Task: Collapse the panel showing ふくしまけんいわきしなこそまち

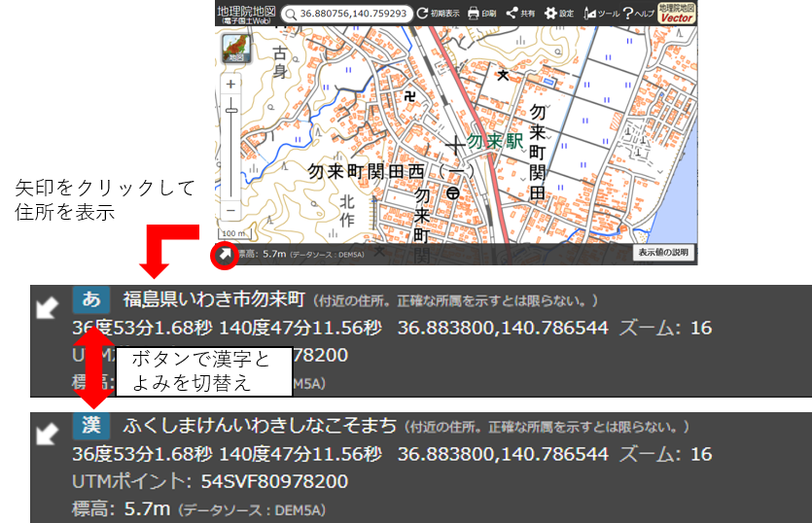Action: tap(47, 434)
